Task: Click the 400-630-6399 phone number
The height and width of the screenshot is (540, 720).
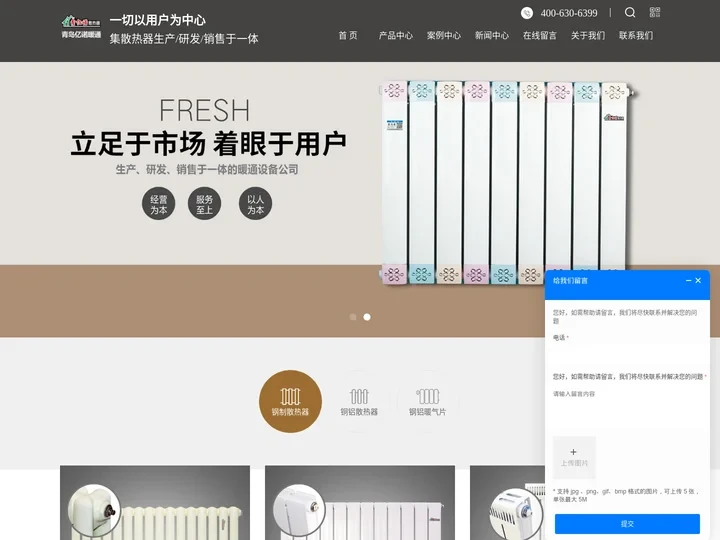Action: coord(569,13)
